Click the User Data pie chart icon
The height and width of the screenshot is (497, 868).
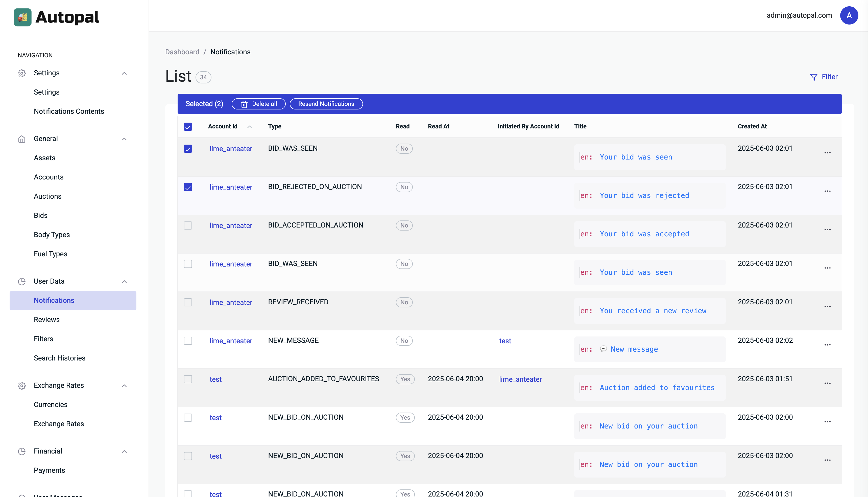point(22,281)
